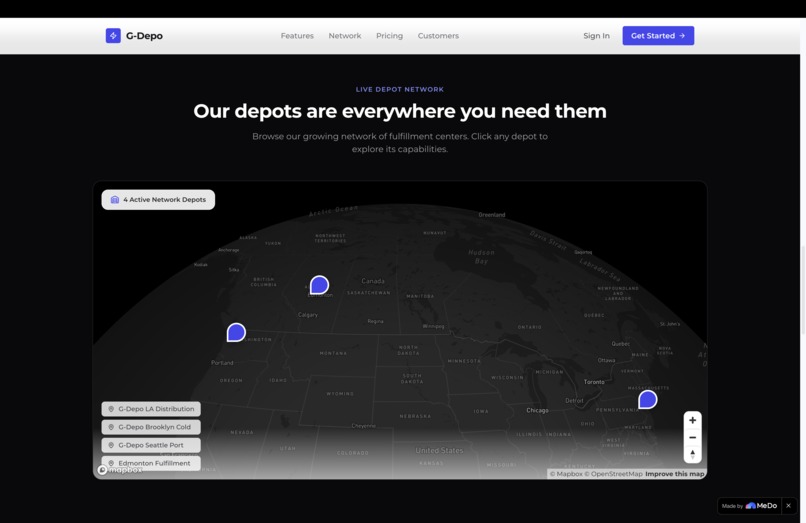The height and width of the screenshot is (523, 806).
Task: Select the Edmonton depot map marker
Action: (x=319, y=285)
